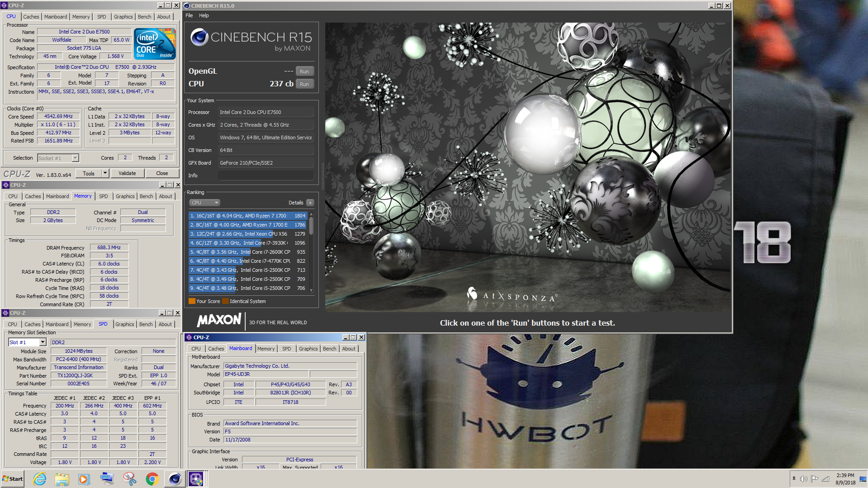Open Graphics tab in top CPU-Z window
Viewport: 868px width, 488px height.
123,17
